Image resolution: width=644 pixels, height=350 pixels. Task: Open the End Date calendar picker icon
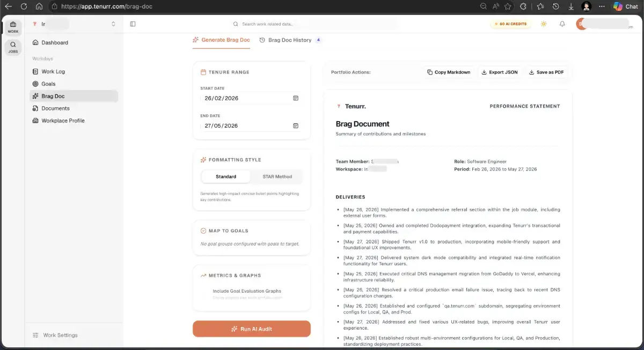pyautogui.click(x=296, y=125)
